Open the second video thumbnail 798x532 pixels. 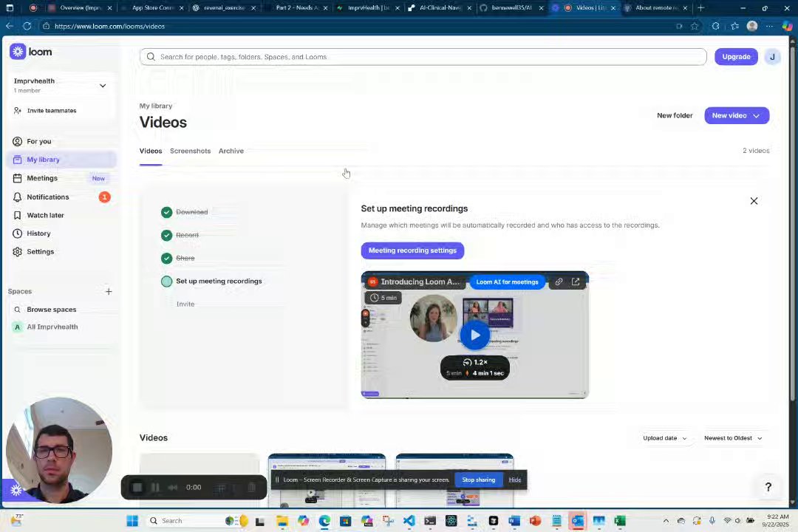327,480
